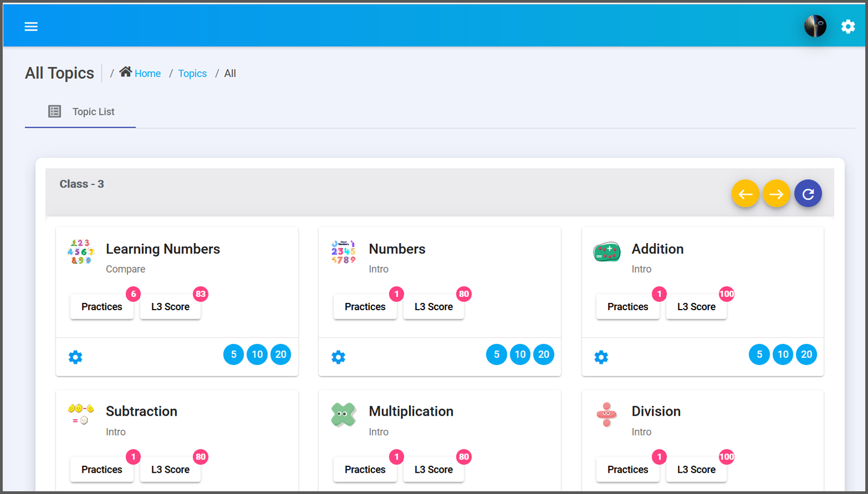Click the Home icon in breadcrumb
Screen dimensions: 868x494
tap(126, 72)
